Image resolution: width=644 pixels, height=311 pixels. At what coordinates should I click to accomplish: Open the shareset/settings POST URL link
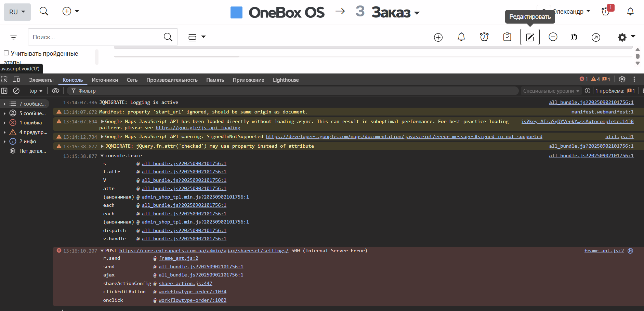pos(203,251)
